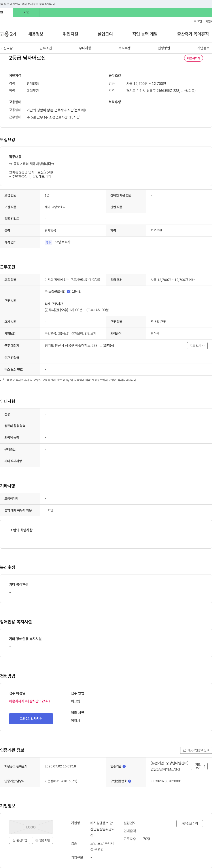The image size is (212, 868).
Task: Click the help icon next to 구인인증번호
Action: point(130,781)
